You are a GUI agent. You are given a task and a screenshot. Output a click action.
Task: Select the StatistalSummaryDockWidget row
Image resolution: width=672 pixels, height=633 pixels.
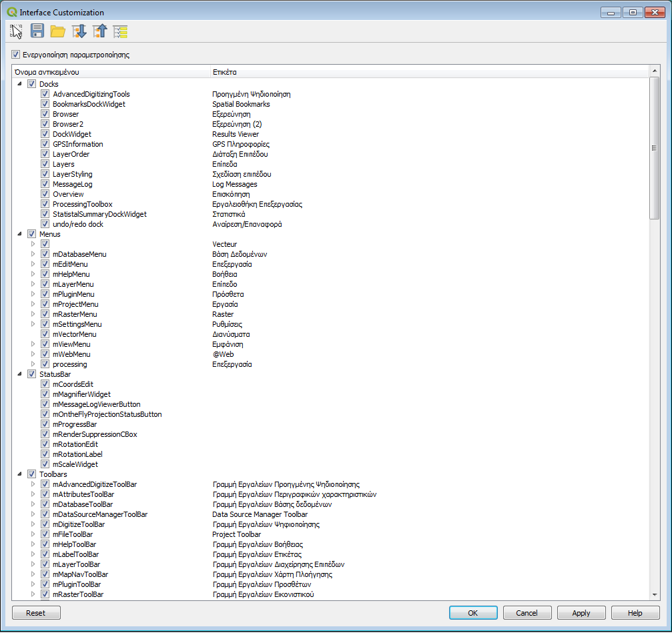point(330,214)
